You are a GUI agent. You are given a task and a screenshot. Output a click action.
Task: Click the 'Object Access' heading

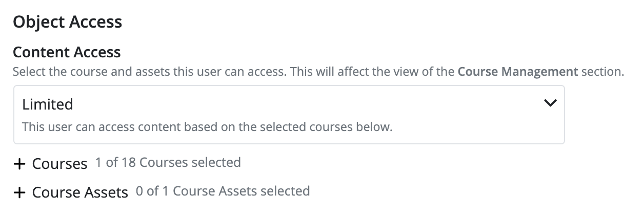[x=67, y=22]
